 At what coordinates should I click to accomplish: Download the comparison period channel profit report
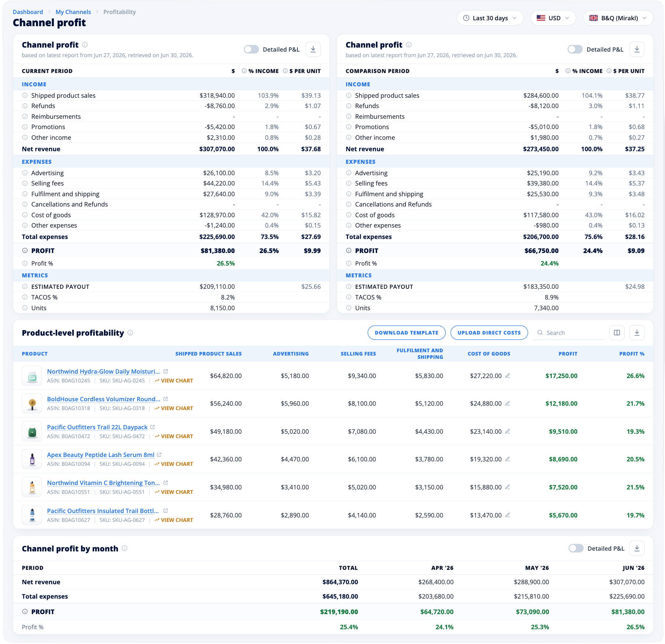pos(637,49)
